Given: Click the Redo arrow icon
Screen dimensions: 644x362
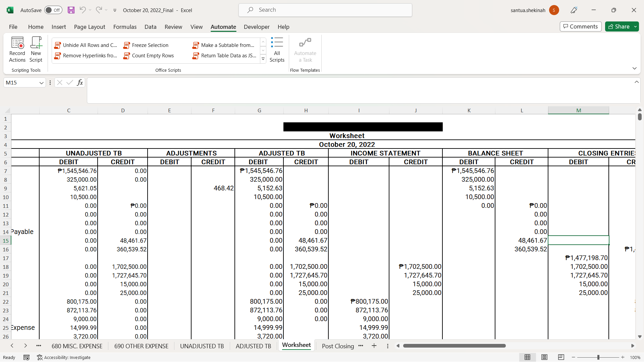Looking at the screenshot, I should coord(99,10).
